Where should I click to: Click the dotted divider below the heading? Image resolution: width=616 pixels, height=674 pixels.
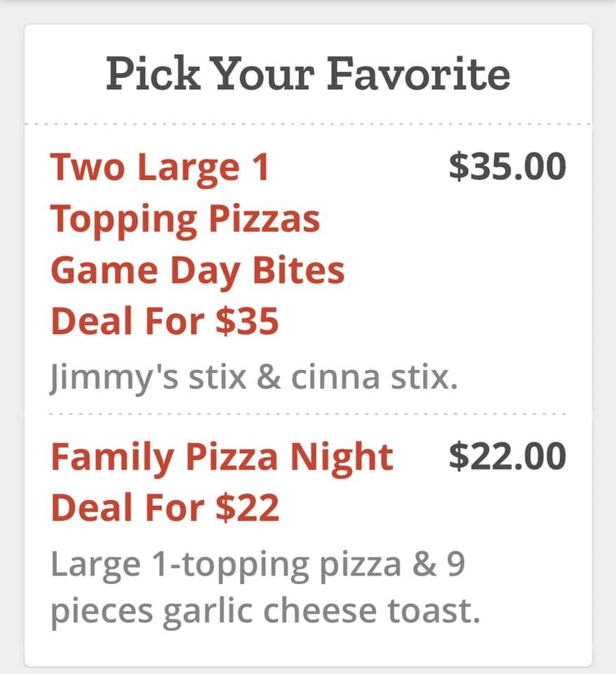308,124
